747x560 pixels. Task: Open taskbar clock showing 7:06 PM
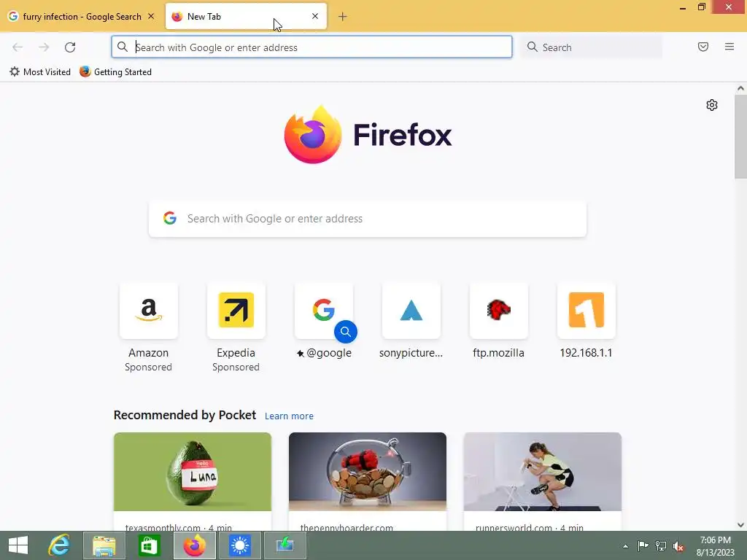click(x=715, y=546)
